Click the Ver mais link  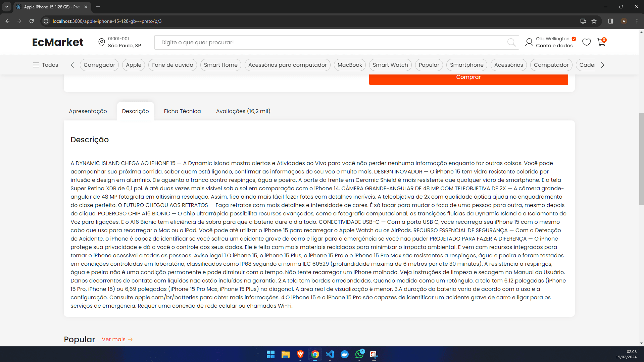tap(117, 340)
